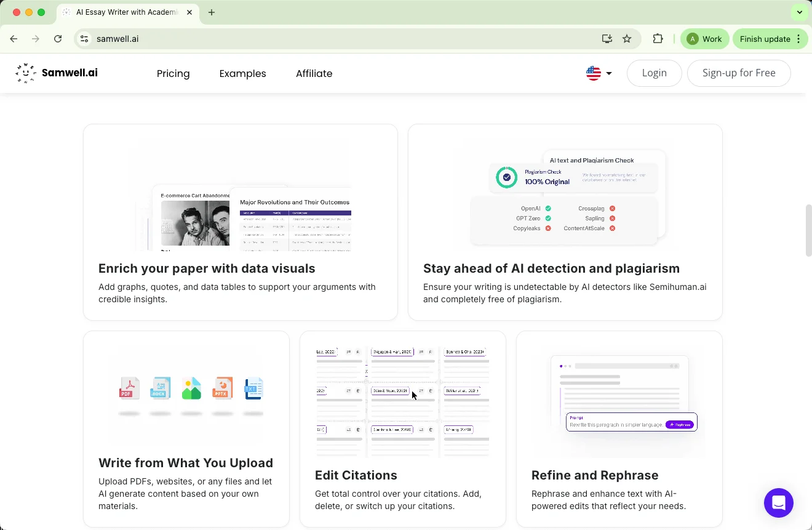Click the PPTX file icon
The height and width of the screenshot is (530, 812).
(x=222, y=388)
